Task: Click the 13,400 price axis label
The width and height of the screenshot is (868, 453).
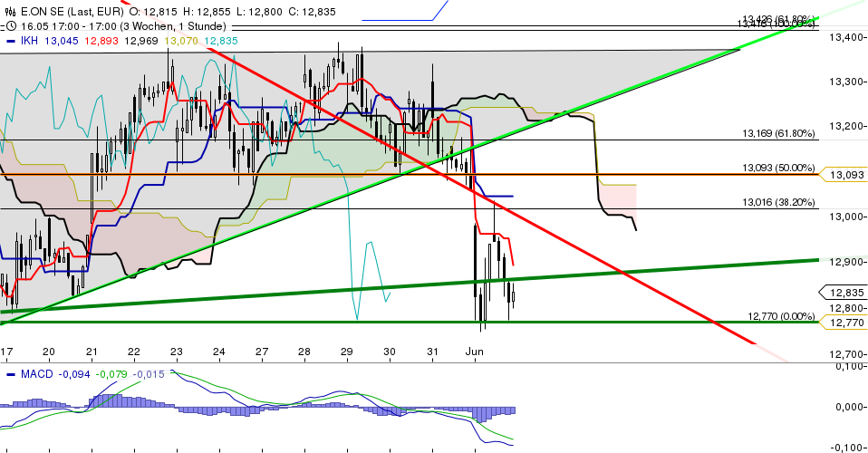Action: pos(847,37)
